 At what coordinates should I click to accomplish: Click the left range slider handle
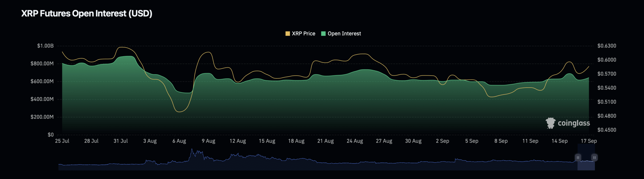578,158
